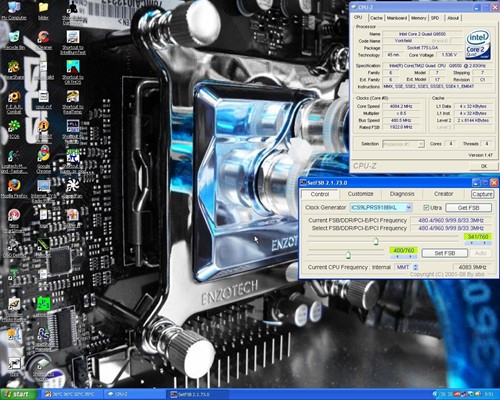Switch to the Memory tab in CPU-Z
Image resolution: width=500 pixels, height=400 pixels.
pos(419,18)
